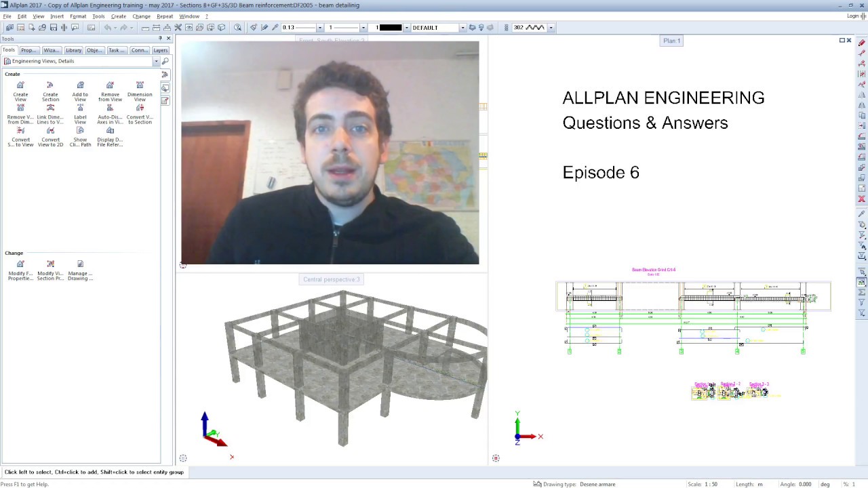Pin the Tools palette
Image resolution: width=868 pixels, height=488 pixels.
160,39
